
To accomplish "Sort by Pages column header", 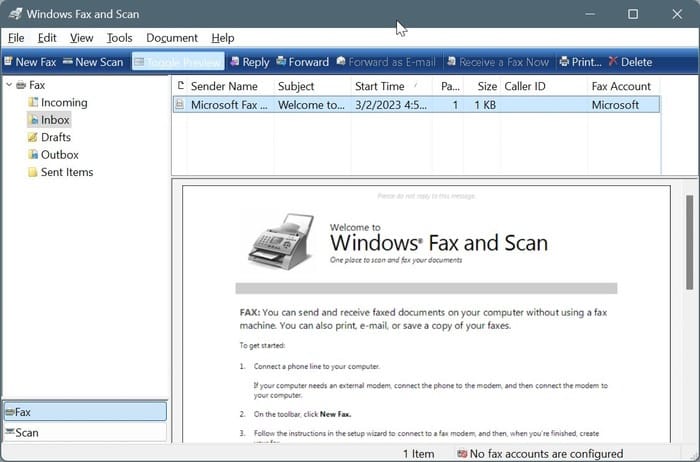I will click(448, 86).
